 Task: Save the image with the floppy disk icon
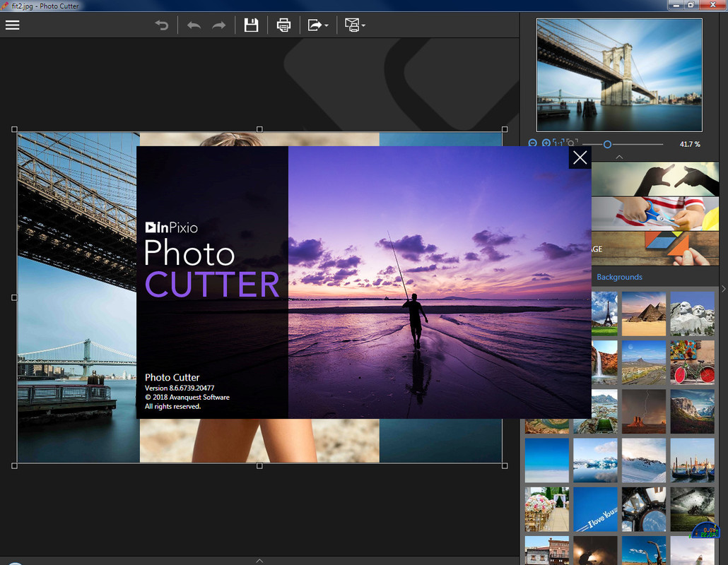pos(251,25)
